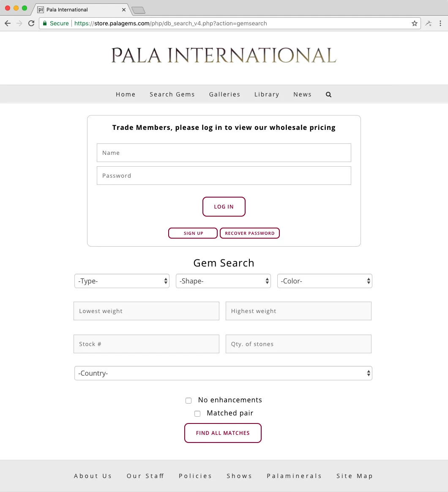Open the Search Gems menu item
Image resolution: width=448 pixels, height=492 pixels.
click(172, 94)
